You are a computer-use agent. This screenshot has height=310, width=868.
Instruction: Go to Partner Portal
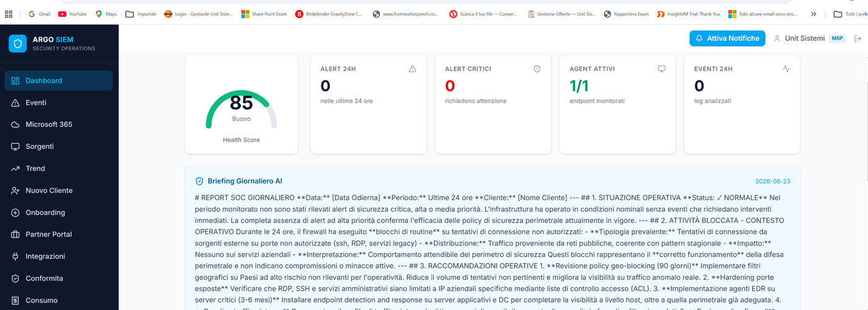tap(59, 234)
